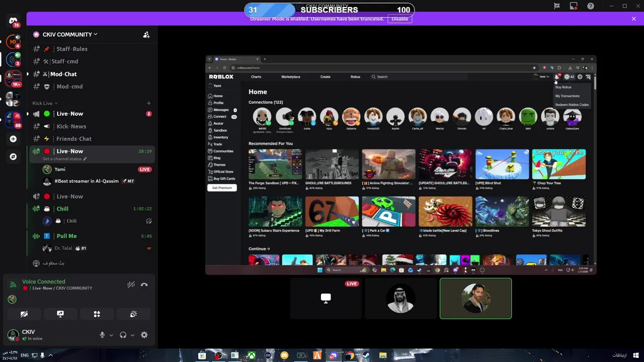Turn on camera in voice panel
This screenshot has width=644, height=362.
[x=24, y=314]
